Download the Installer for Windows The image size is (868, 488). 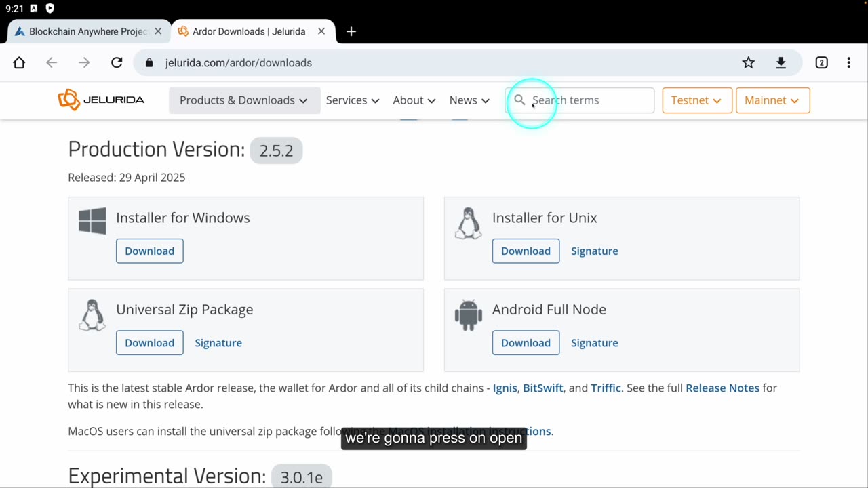[150, 251]
